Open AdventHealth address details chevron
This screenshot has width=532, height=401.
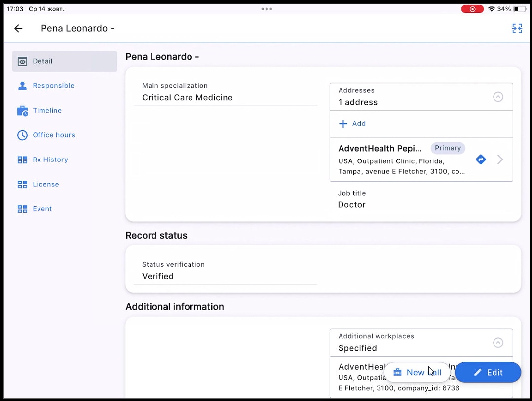point(500,159)
